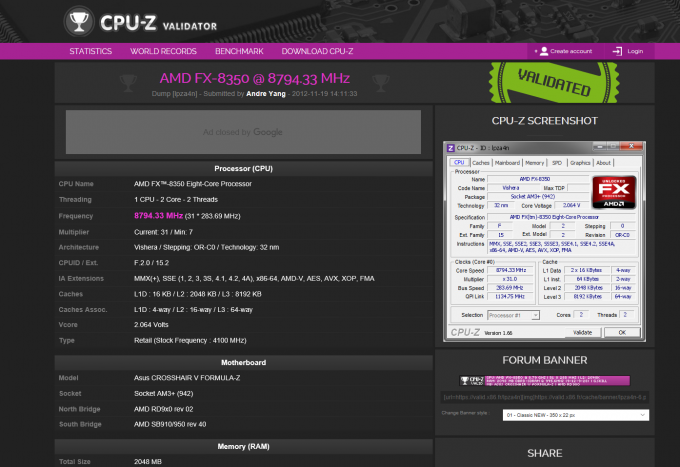The image size is (680, 467).
Task: Open the WORLD RECORDS page
Action: (x=163, y=51)
